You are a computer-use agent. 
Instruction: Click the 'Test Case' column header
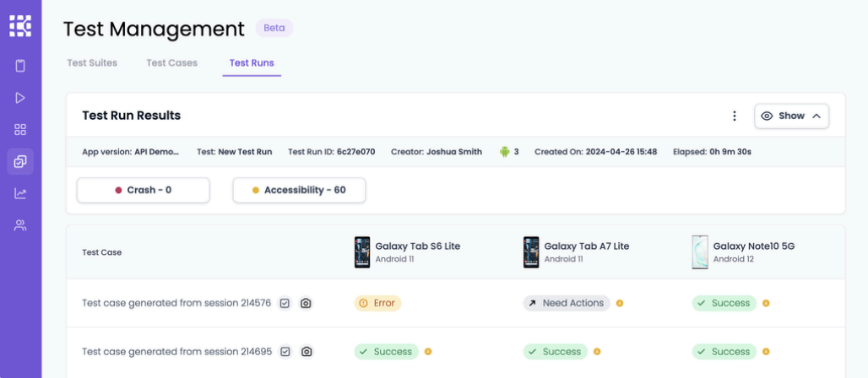pos(102,252)
